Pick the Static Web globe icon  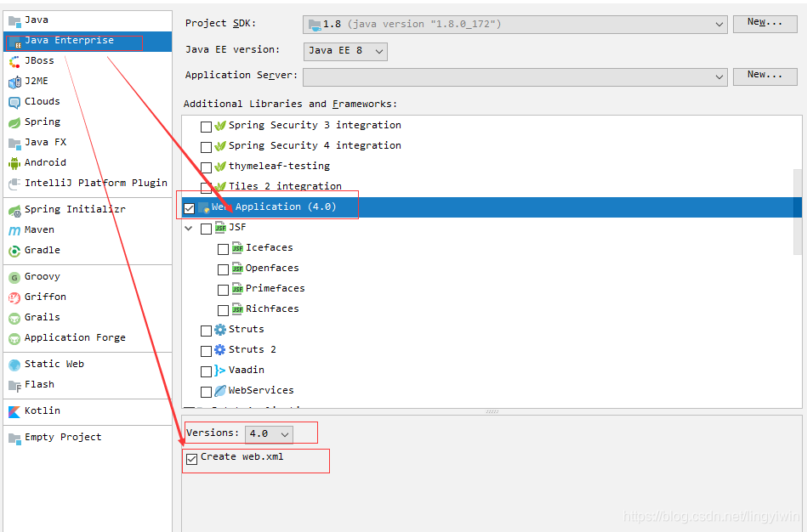click(x=14, y=365)
